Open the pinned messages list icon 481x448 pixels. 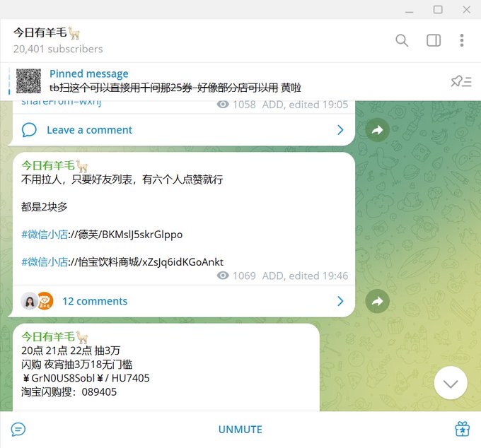point(461,81)
